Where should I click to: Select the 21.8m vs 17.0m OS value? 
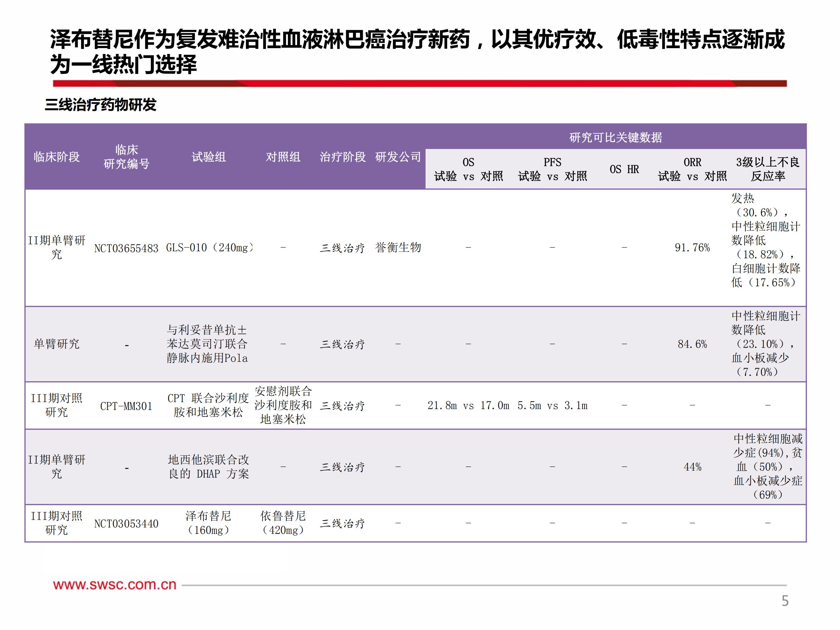tap(469, 406)
